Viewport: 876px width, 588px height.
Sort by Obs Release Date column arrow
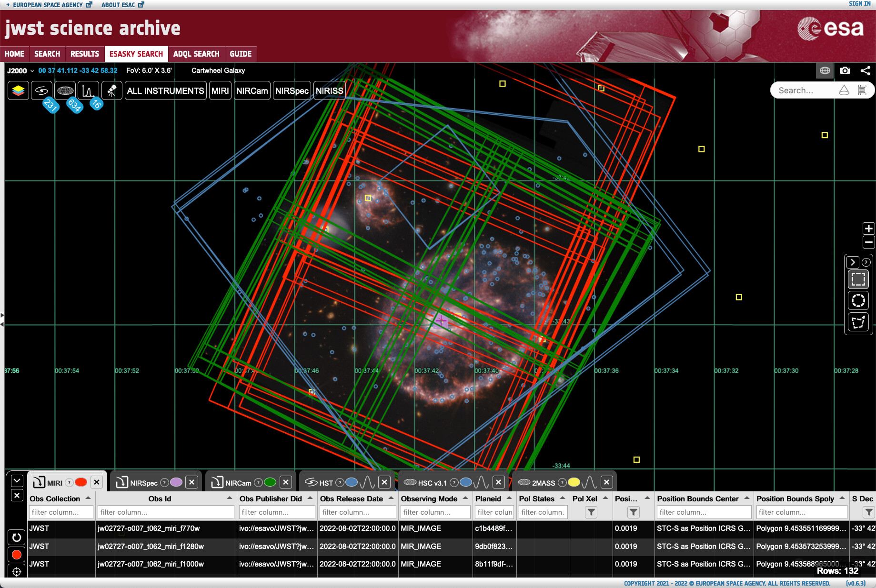[x=391, y=498]
